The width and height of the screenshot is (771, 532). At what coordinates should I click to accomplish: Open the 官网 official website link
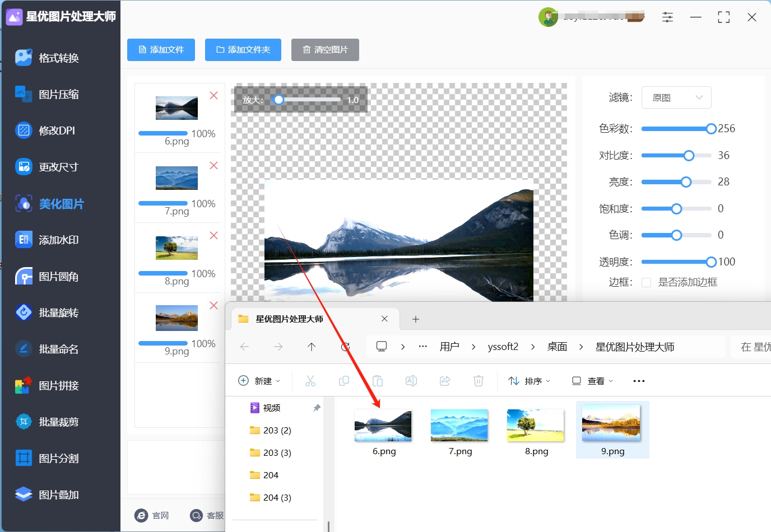[x=152, y=515]
